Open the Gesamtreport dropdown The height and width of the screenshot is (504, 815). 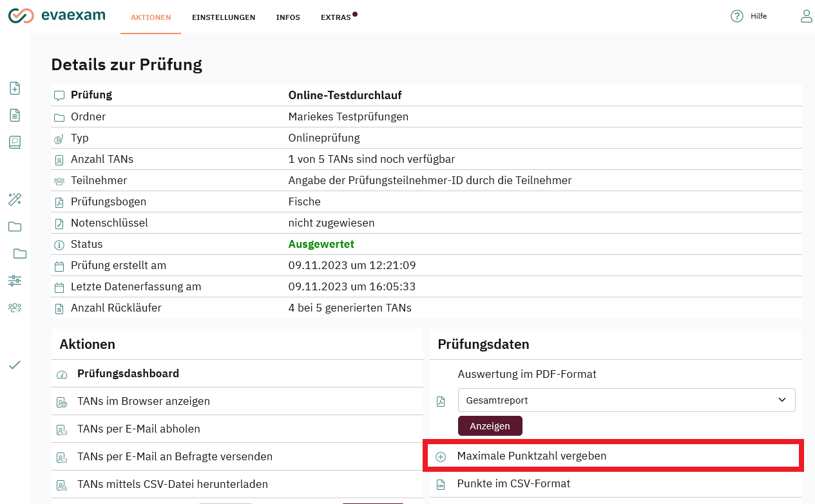626,400
